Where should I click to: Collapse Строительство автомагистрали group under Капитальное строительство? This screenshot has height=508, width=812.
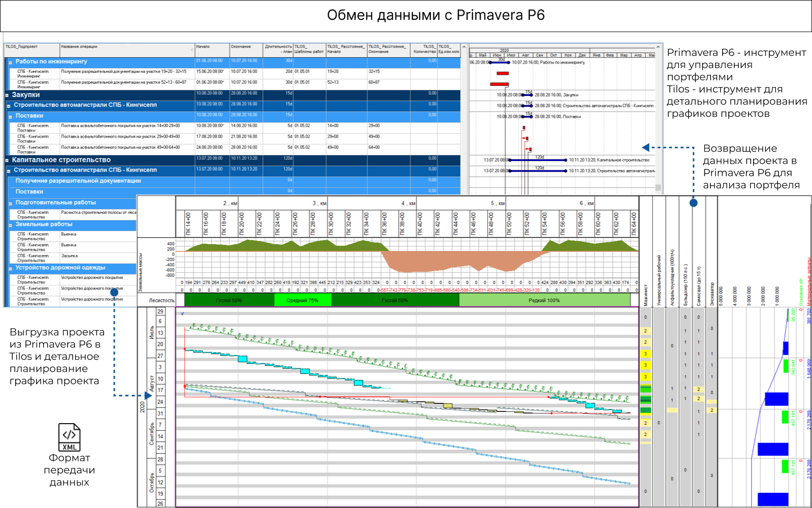tap(9, 171)
